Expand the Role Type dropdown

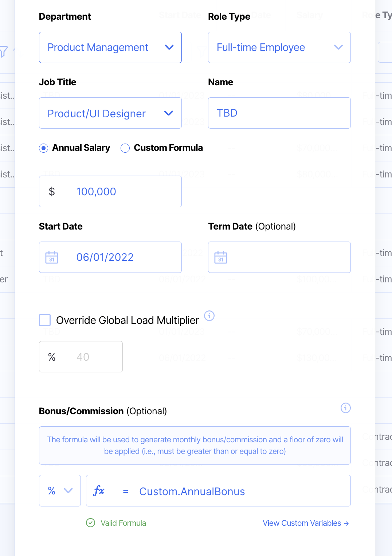pyautogui.click(x=279, y=47)
